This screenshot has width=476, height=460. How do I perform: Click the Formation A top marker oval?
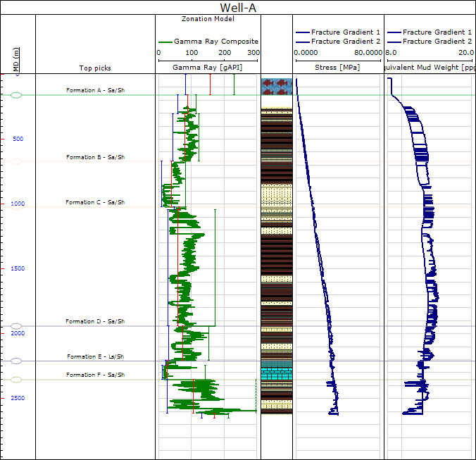[x=16, y=94]
